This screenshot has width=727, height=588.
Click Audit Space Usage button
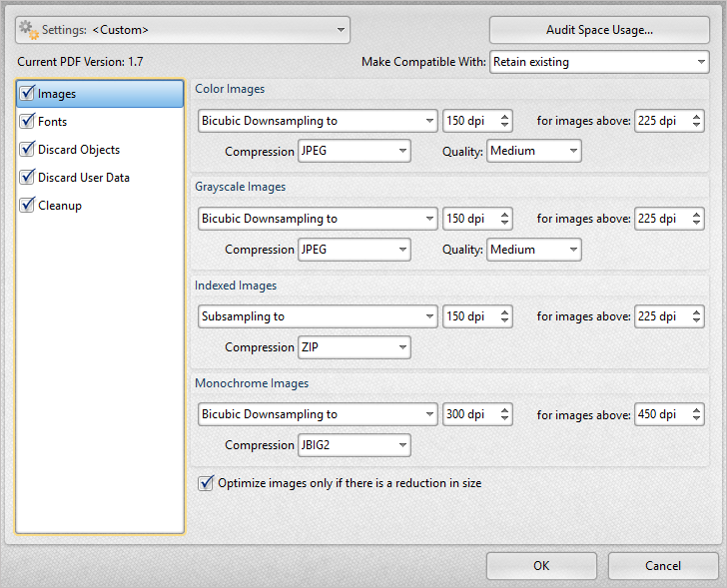click(599, 30)
